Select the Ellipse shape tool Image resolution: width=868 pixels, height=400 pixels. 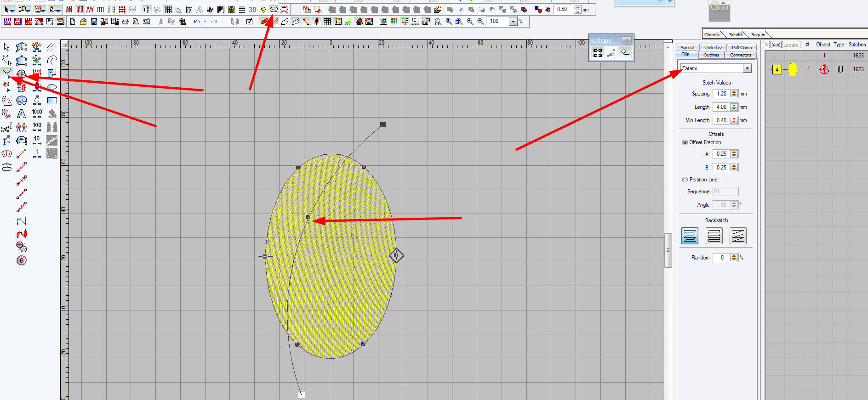[52, 87]
